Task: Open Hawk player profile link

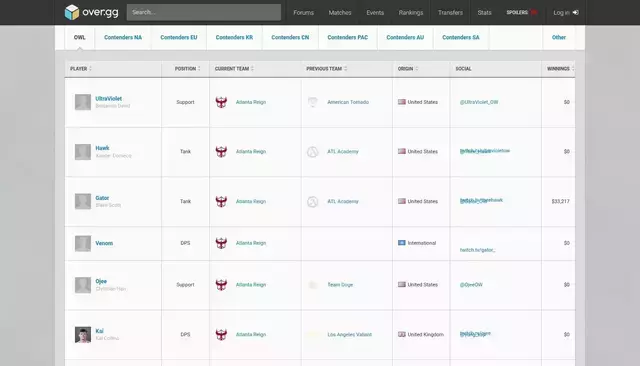Action: [102, 148]
